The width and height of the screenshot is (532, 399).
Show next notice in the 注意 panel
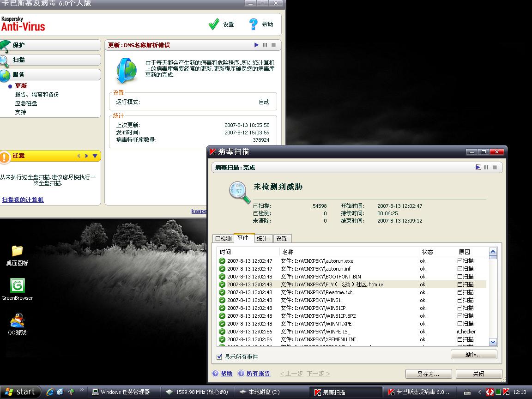tap(86, 156)
